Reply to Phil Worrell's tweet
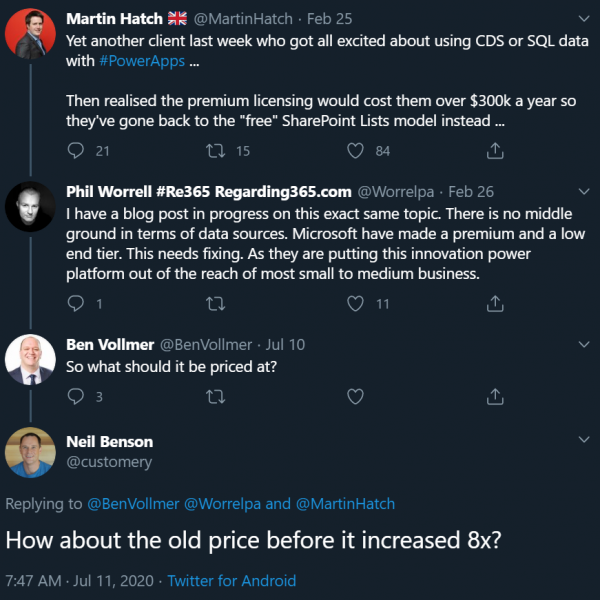 pos(76,303)
